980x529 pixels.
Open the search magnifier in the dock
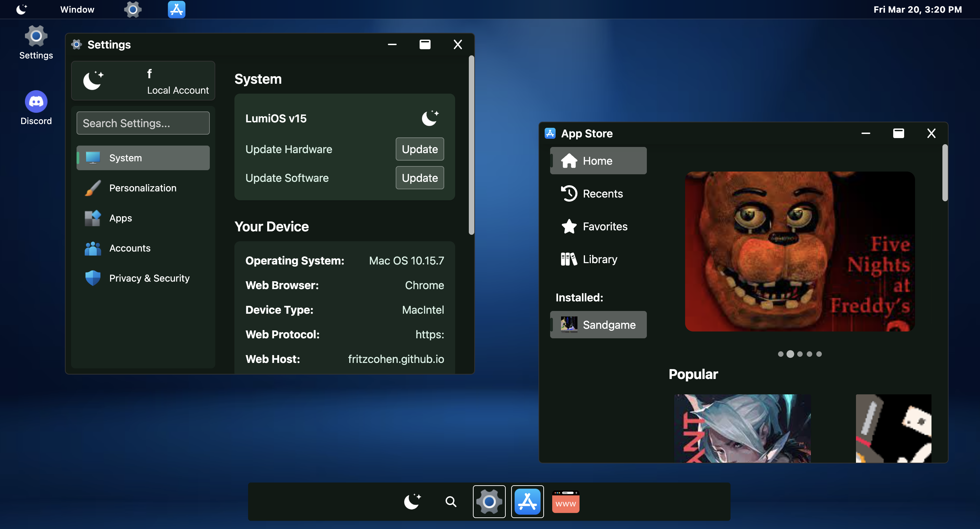point(451,502)
